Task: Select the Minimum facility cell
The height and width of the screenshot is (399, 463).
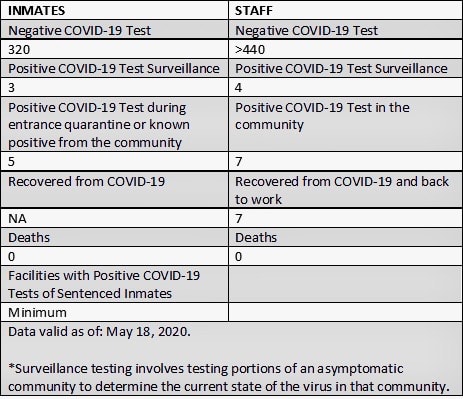Action: (x=114, y=312)
